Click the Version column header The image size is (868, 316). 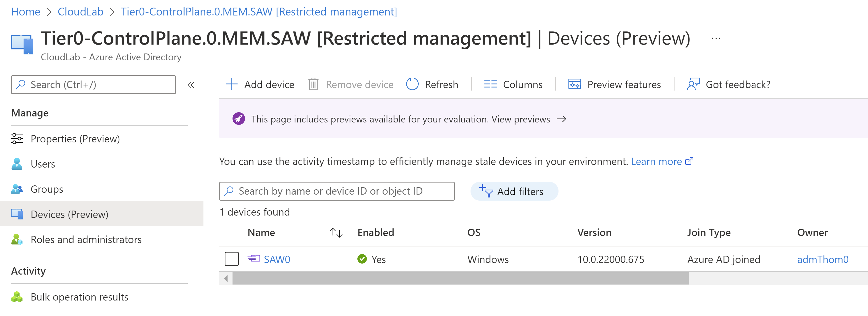tap(594, 232)
